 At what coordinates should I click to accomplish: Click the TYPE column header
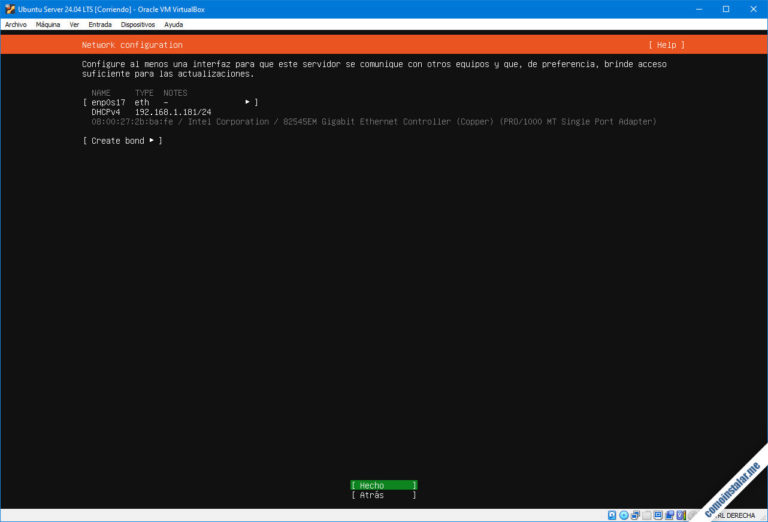click(x=144, y=93)
